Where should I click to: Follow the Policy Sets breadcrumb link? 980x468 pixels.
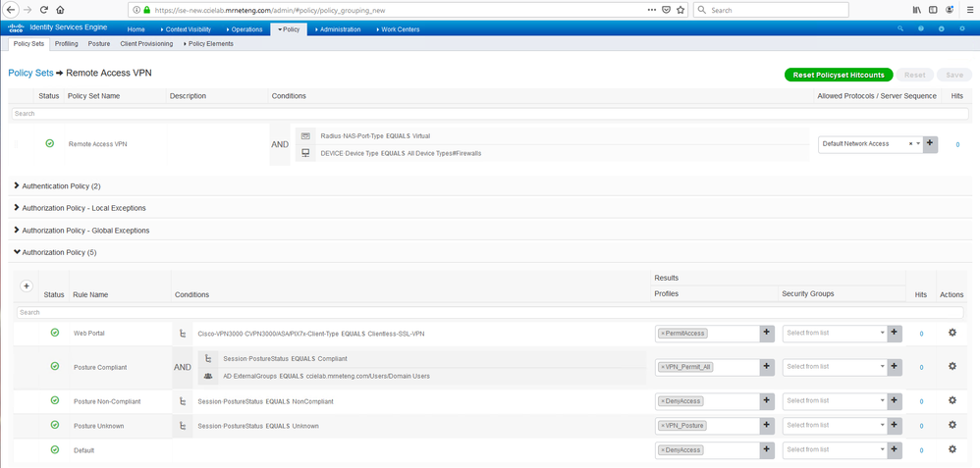[30, 73]
